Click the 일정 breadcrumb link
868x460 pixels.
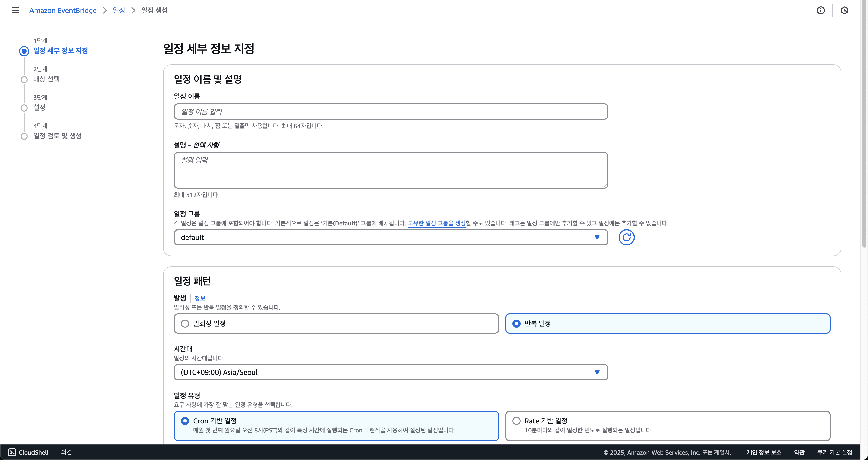[x=119, y=10]
